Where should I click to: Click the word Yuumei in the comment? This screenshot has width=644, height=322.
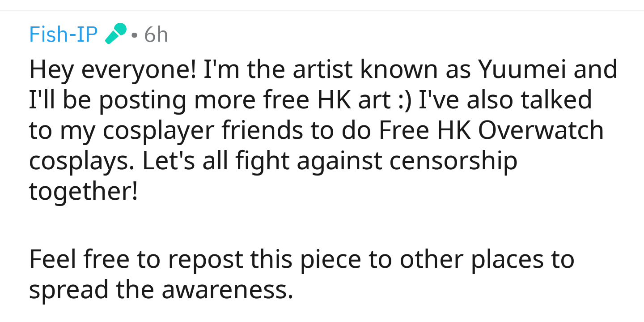point(529,70)
